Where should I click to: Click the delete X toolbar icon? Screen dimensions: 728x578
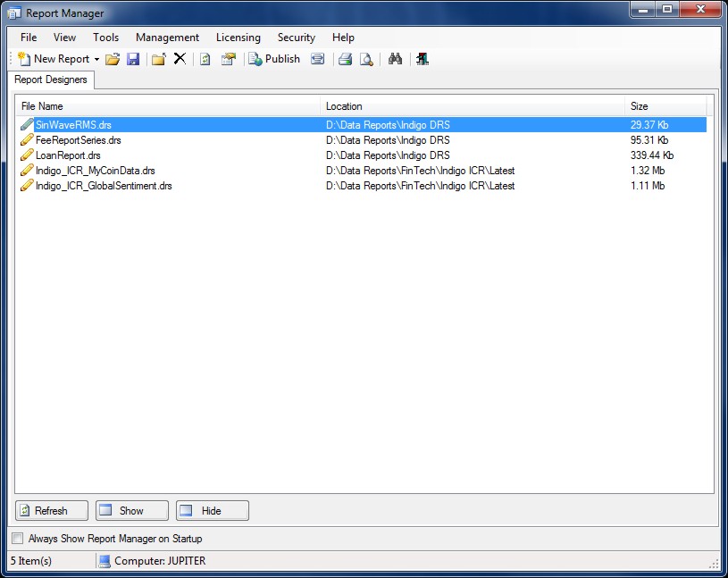[x=180, y=59]
